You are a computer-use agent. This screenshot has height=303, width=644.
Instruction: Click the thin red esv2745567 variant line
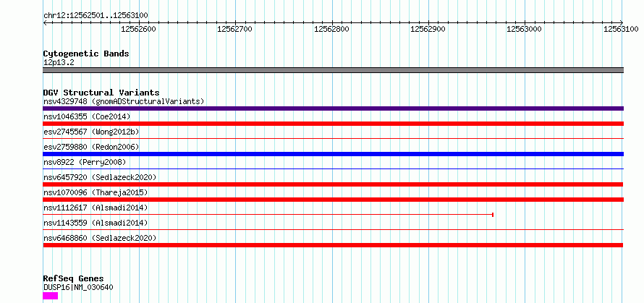click(x=333, y=139)
